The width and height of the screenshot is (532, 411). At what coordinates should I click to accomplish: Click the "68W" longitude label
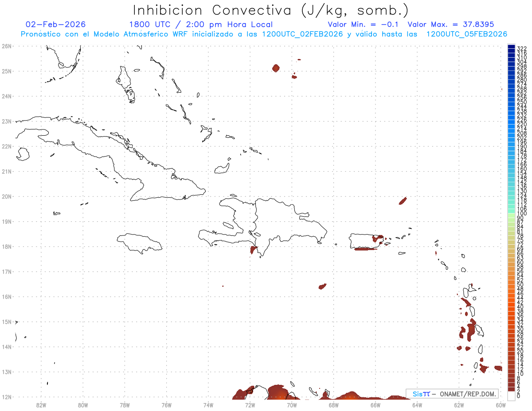click(334, 405)
